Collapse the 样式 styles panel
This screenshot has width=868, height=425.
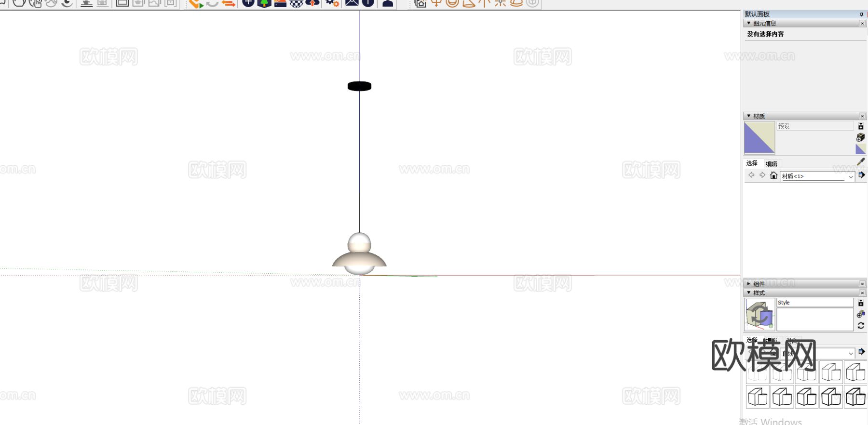tap(749, 292)
